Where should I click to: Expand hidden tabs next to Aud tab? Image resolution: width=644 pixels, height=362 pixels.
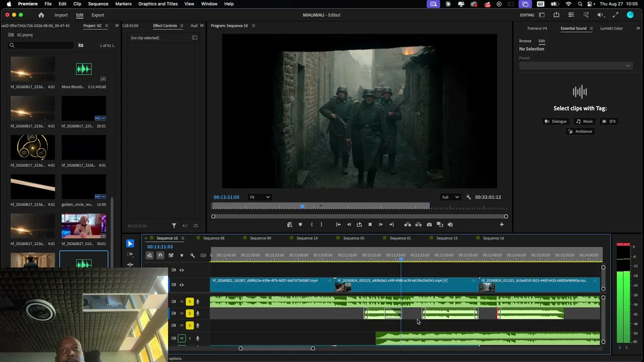click(202, 26)
